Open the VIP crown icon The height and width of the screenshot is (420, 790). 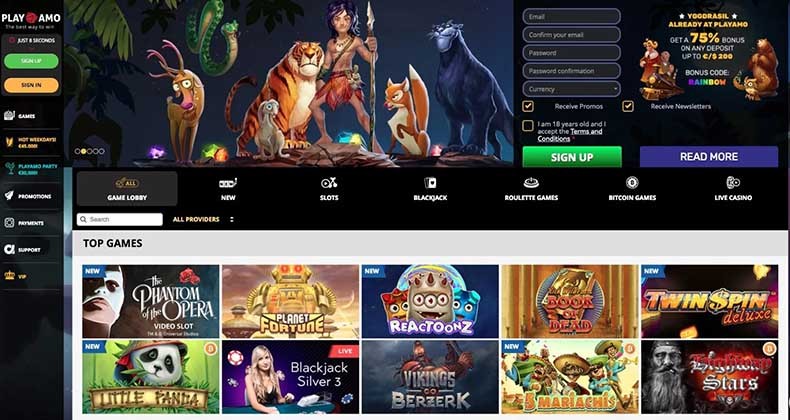tap(9, 276)
